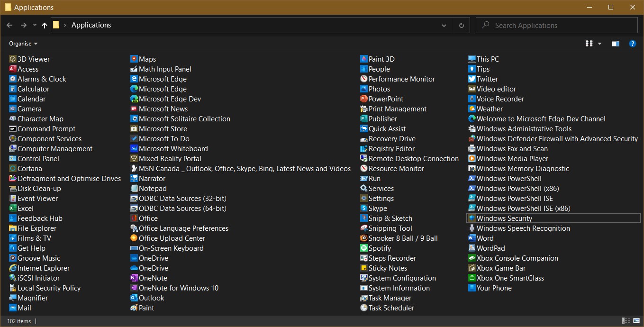
Task: Open the recent locations dropdown arrow
Action: tap(34, 26)
